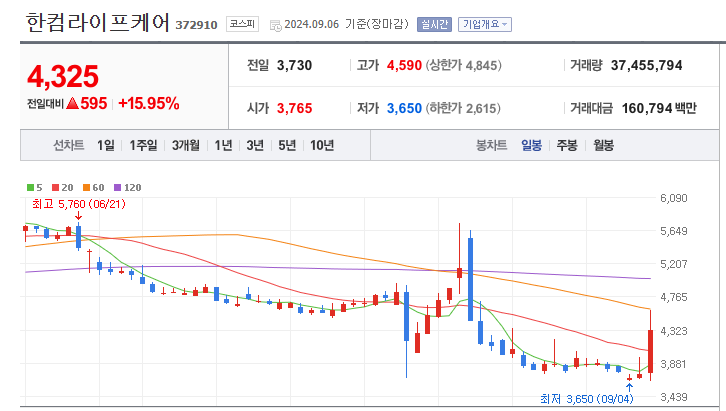Click the +15.95% change rate
Viewport: 726px width, 411px height.
point(149,103)
